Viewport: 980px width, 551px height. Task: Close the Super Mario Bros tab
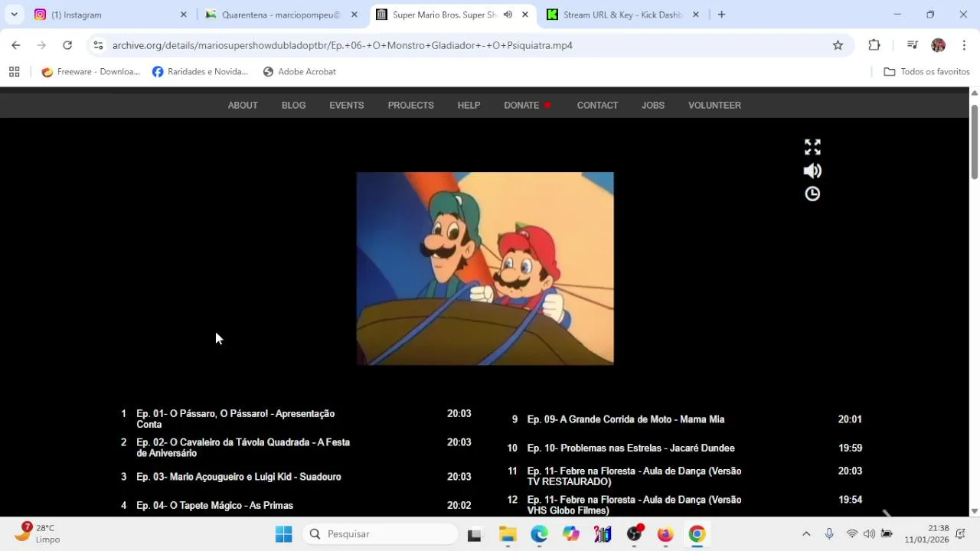point(524,15)
